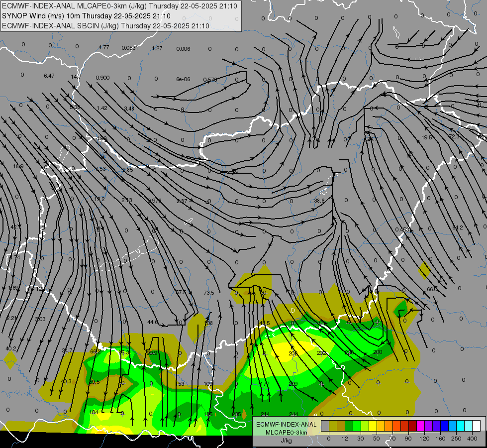
Task: Click the map value 4.74
Action: click(14, 257)
